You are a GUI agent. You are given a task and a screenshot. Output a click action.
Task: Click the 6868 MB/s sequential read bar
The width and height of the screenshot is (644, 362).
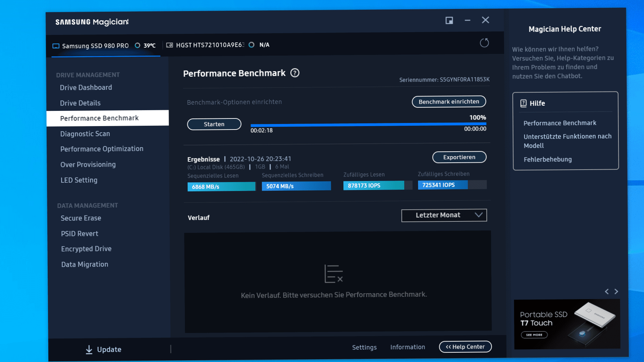[221, 187]
